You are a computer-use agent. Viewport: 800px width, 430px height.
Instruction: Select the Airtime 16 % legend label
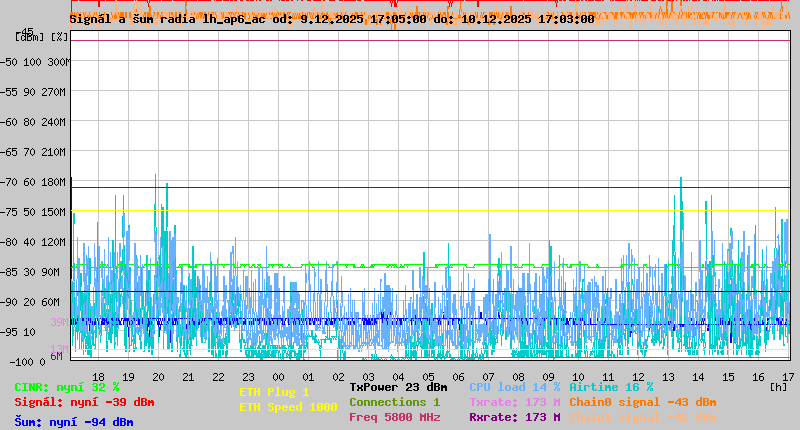pos(611,387)
